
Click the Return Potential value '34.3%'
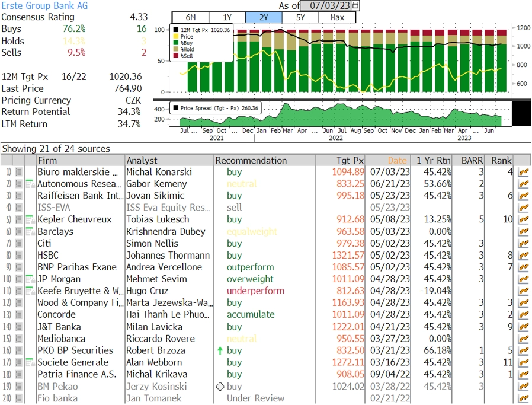point(129,111)
